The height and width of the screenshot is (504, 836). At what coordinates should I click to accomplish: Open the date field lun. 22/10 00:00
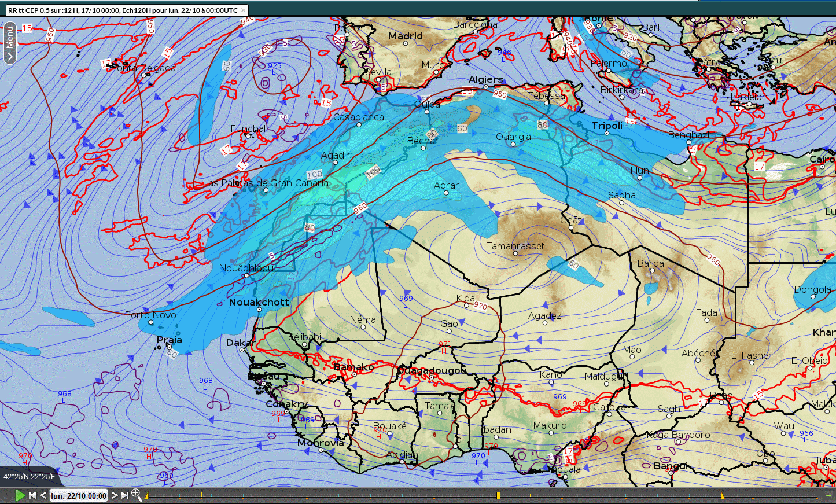point(79,495)
